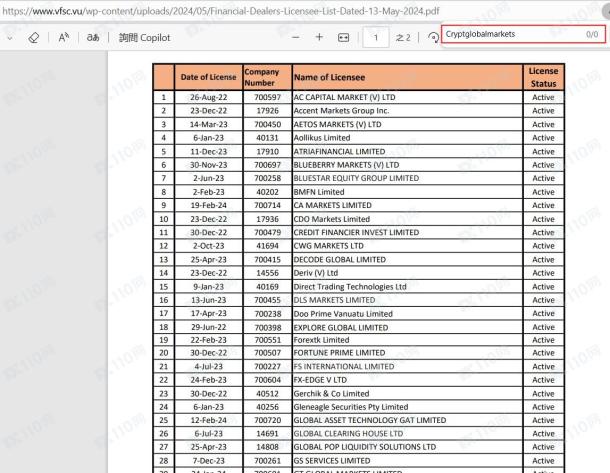610x473 pixels.
Task: Select Gerchik & Co Limited entry
Action: [331, 394]
